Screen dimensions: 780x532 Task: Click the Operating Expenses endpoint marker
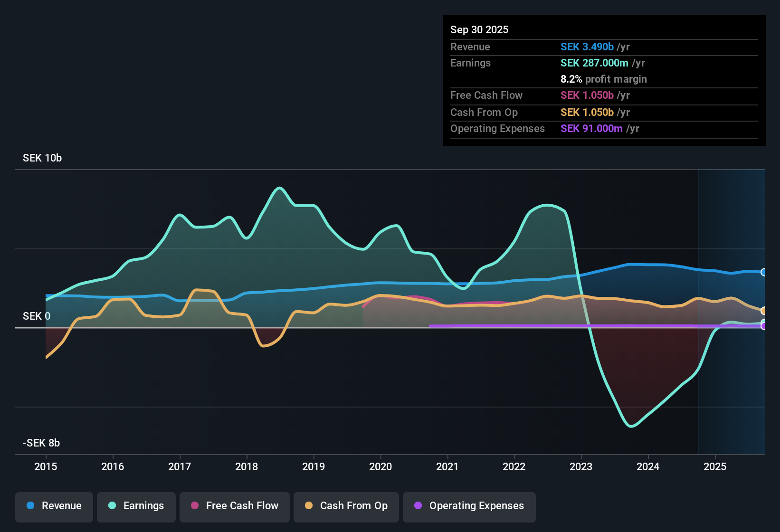coord(764,326)
